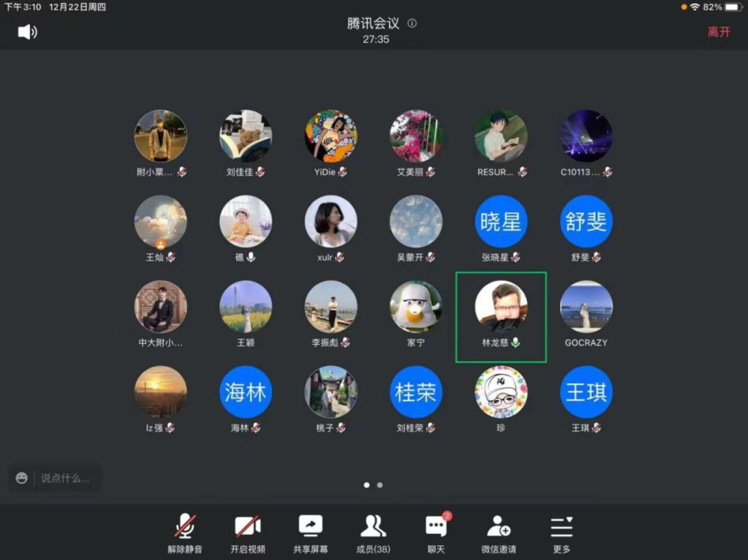Select blue 晓星 avatar circle
The width and height of the screenshot is (748, 560).
501,221
